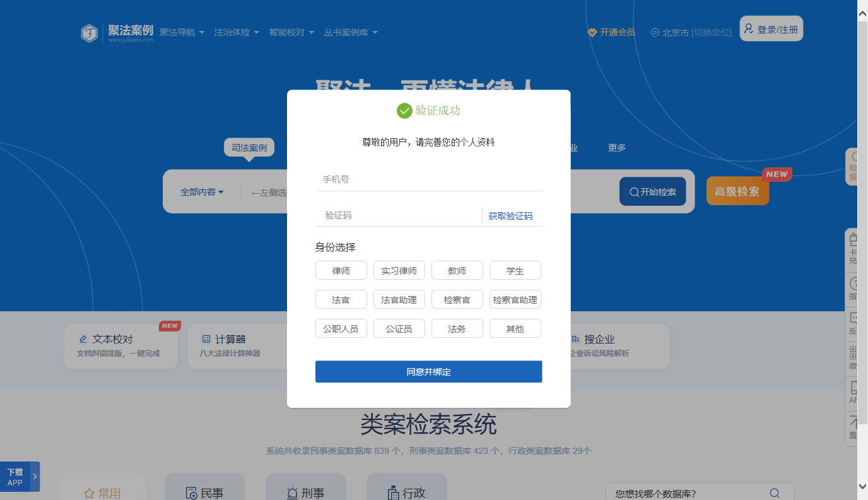Screen dimensions: 868x500
Task: Expand the 聚法导航 dropdown menu
Action: coord(182,32)
